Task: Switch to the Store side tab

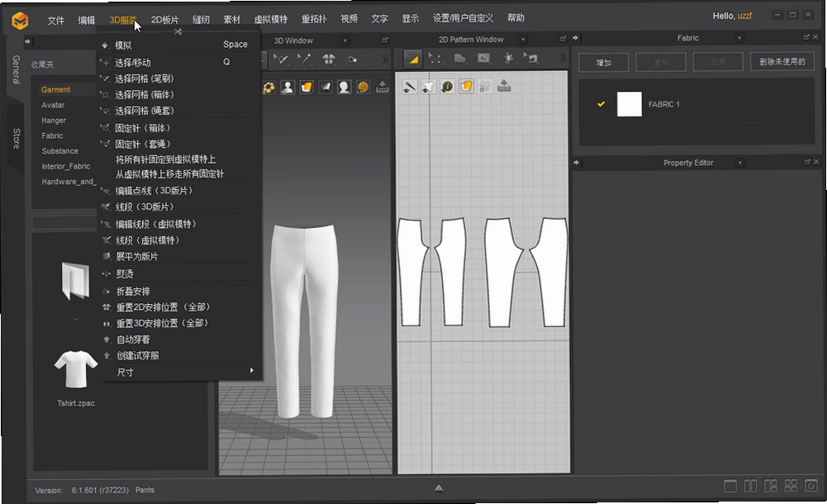Action: 17,138
